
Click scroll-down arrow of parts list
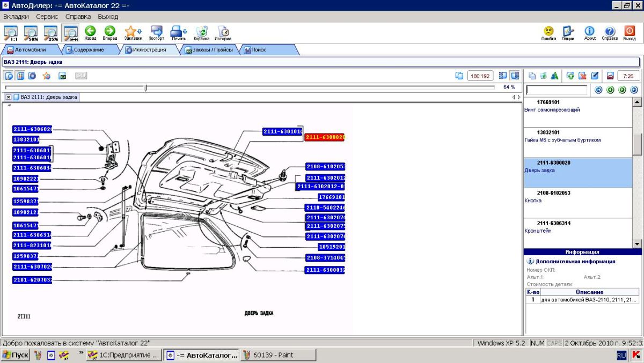[637, 243]
